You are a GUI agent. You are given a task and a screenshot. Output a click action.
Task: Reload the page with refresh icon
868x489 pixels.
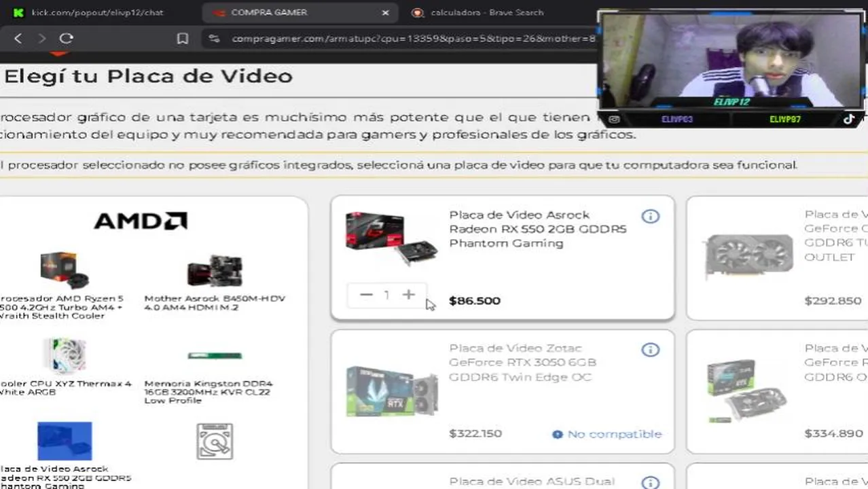click(66, 39)
